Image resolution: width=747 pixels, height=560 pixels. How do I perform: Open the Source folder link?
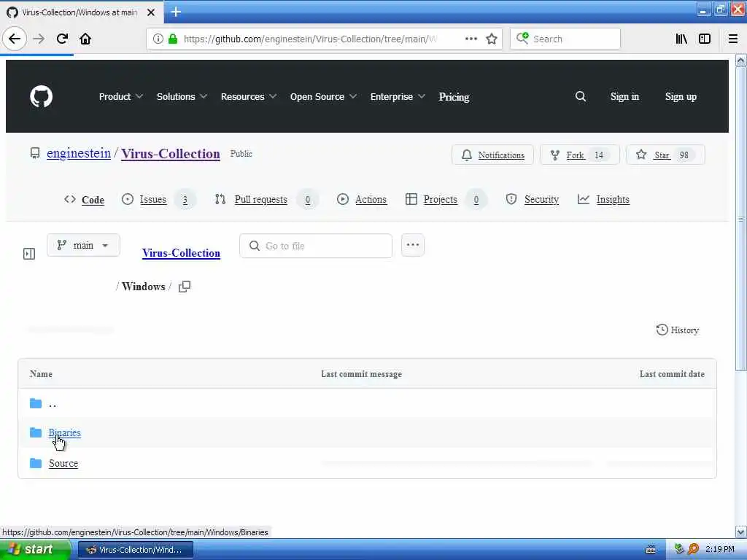point(63,463)
